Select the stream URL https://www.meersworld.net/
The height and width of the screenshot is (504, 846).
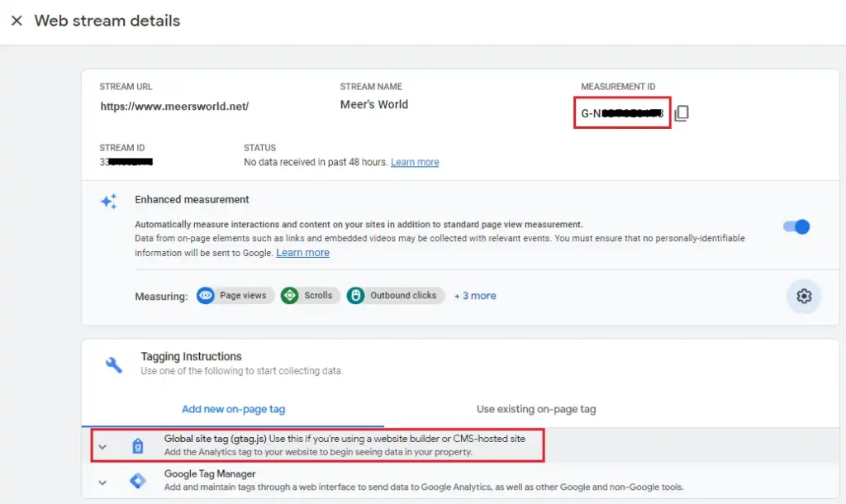(x=174, y=107)
